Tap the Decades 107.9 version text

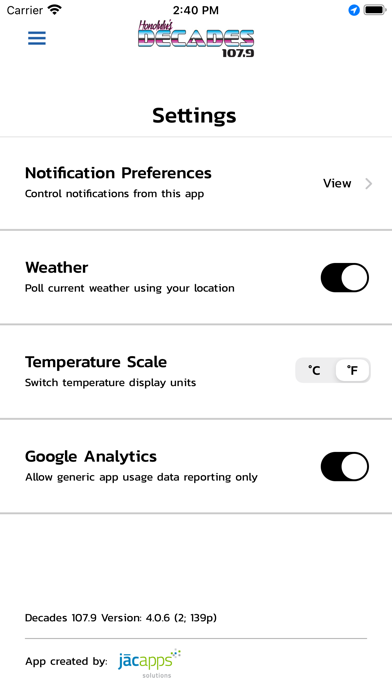(x=121, y=618)
